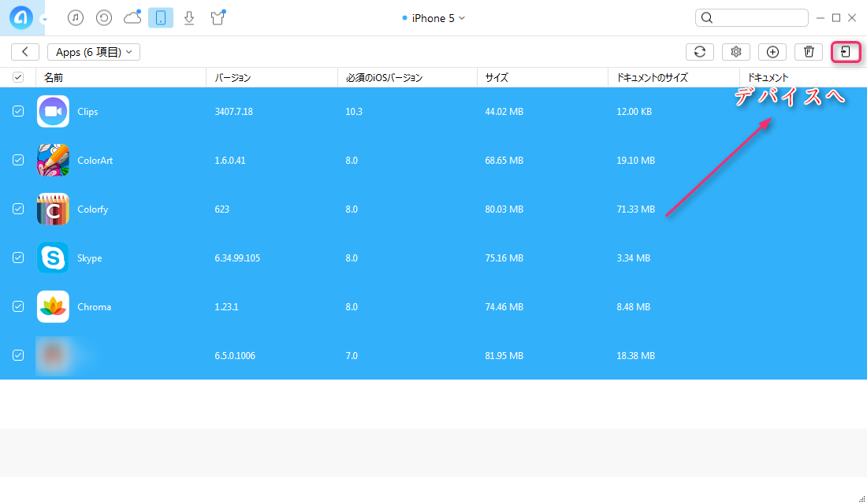Image resolution: width=867 pixels, height=504 pixels.
Task: Click the AnyTrans logo icon
Action: click(21, 17)
